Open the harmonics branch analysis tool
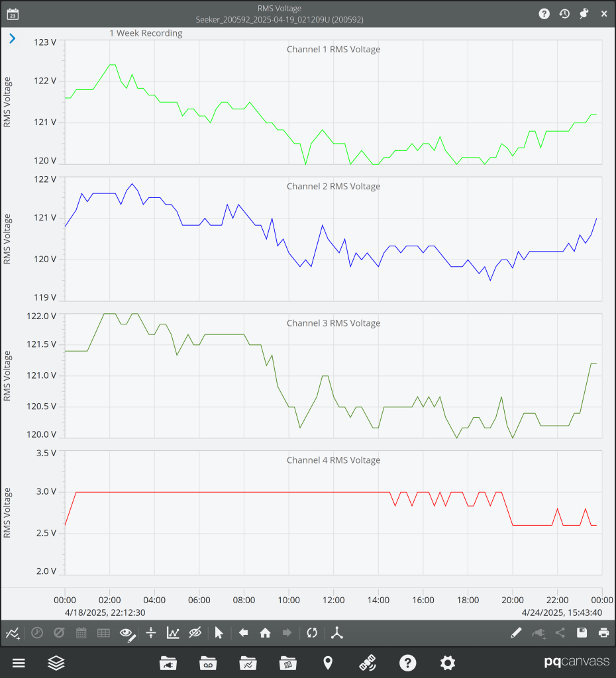The height and width of the screenshot is (678, 616). 336,632
